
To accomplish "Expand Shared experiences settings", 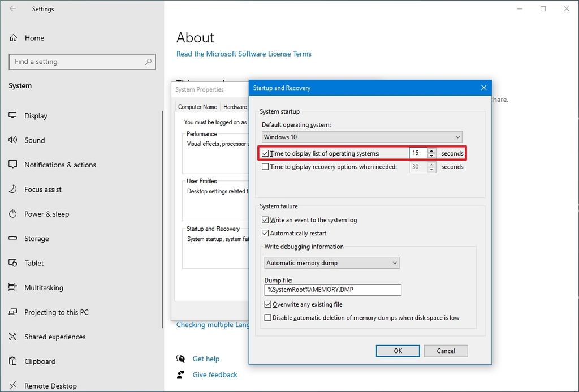I will pyautogui.click(x=53, y=337).
